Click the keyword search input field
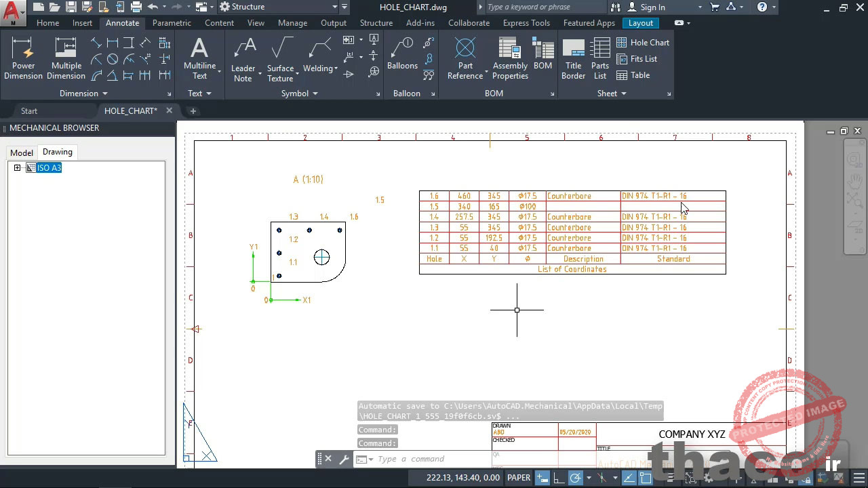The image size is (868, 488). pyautogui.click(x=545, y=7)
